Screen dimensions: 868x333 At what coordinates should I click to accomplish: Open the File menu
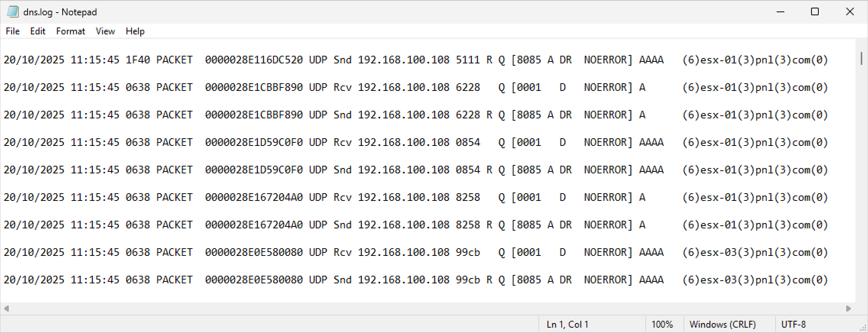13,31
